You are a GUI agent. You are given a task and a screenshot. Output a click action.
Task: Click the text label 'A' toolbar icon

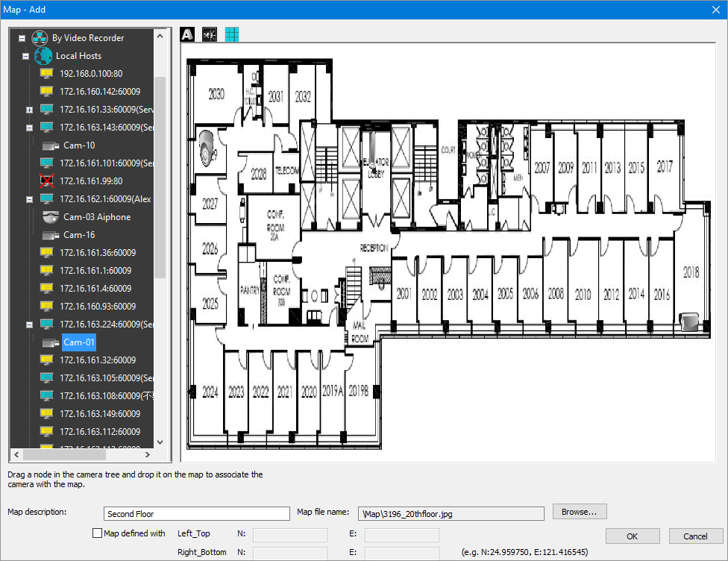(x=187, y=35)
